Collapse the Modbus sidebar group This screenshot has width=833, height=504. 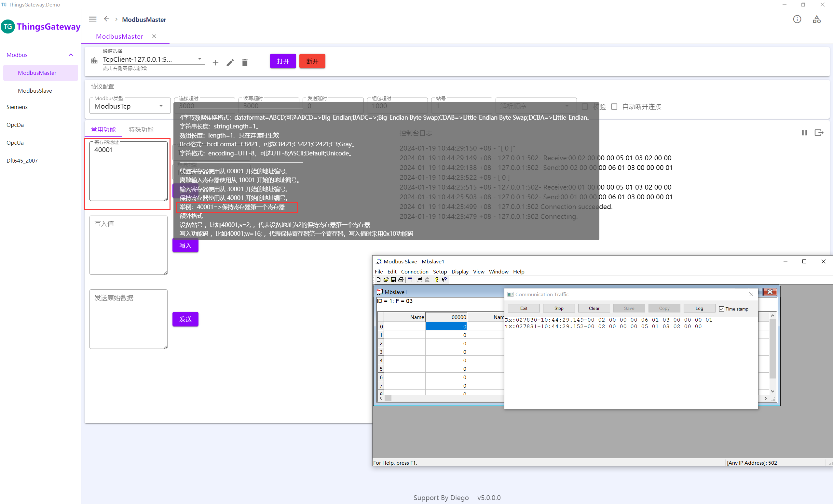coord(71,55)
